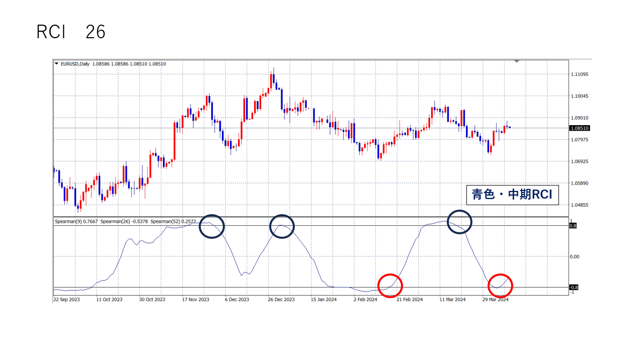This screenshot has height=362, width=644.
Task: Click date label 6 Dec 2023
Action: click(237, 299)
